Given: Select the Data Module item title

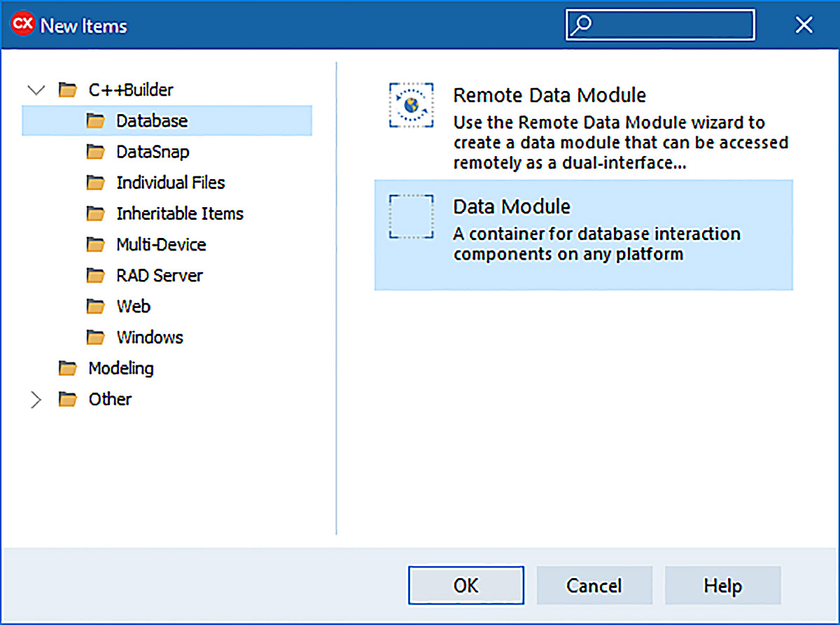Looking at the screenshot, I should pos(512,206).
